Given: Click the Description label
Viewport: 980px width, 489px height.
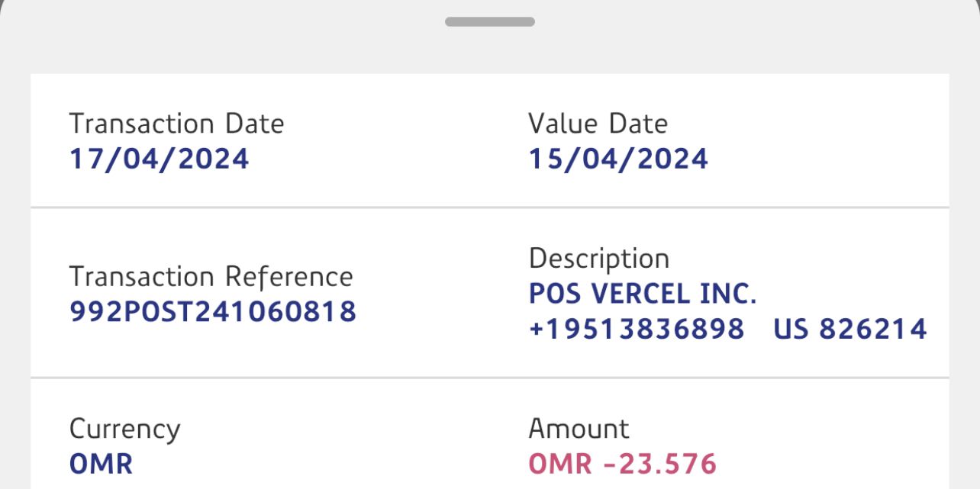Looking at the screenshot, I should coord(598,259).
